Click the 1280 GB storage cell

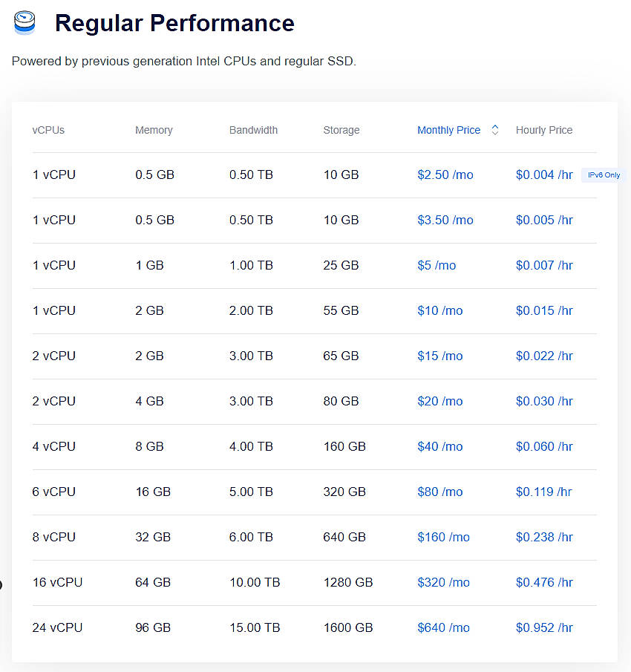[x=348, y=582]
